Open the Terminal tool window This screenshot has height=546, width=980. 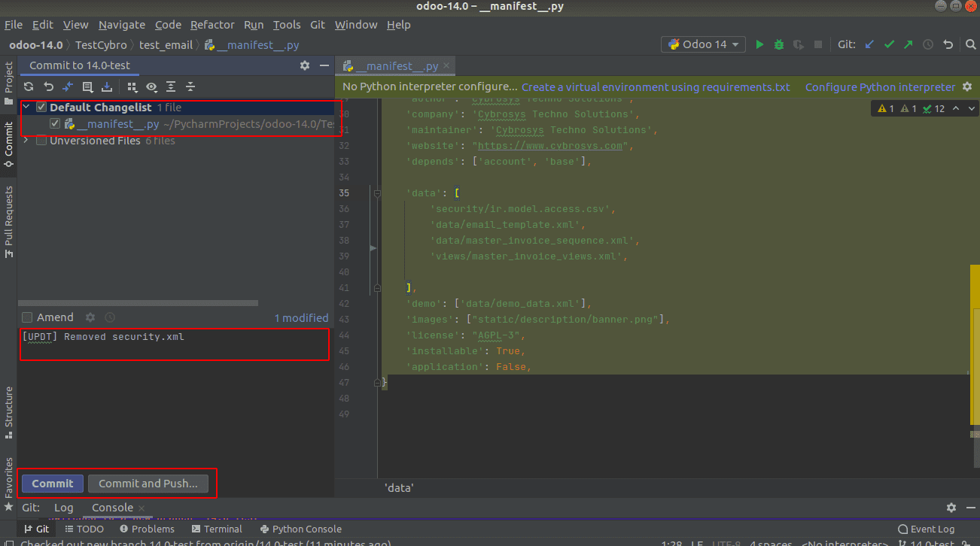216,529
